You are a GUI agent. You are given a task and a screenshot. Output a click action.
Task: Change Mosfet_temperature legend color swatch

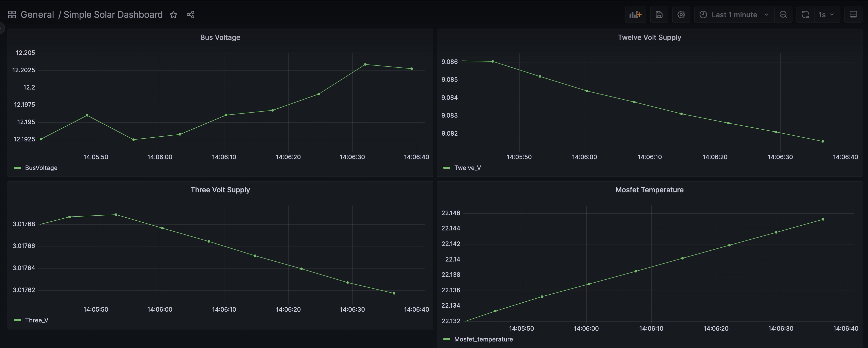447,339
